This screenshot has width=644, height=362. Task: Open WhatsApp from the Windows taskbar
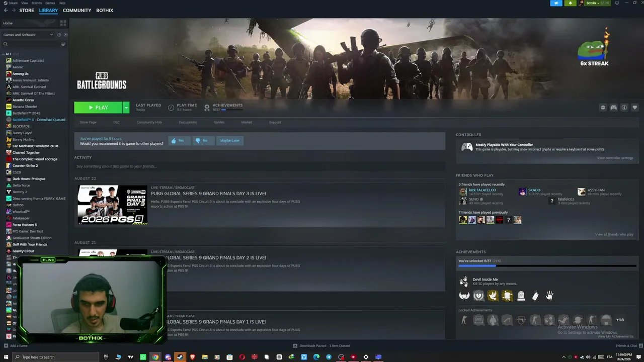(x=143, y=357)
